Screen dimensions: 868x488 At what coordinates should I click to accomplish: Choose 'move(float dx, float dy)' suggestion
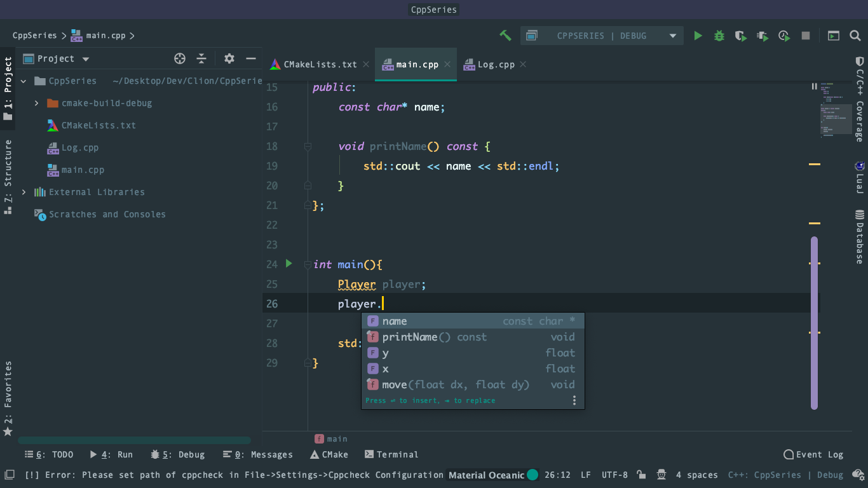click(x=473, y=384)
